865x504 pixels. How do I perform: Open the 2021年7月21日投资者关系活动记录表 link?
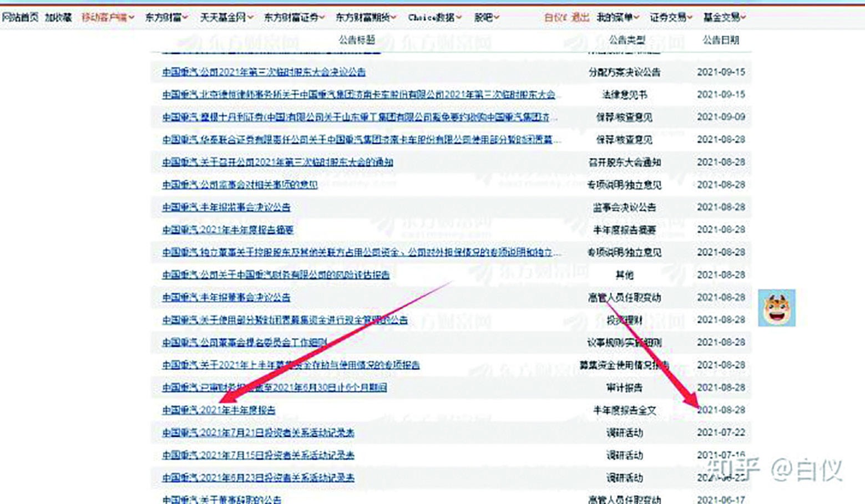tap(259, 433)
